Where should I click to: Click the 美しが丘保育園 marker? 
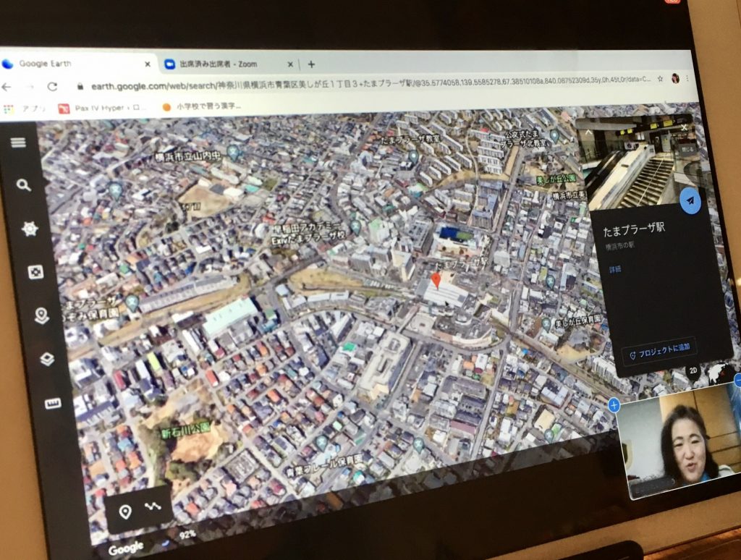[546, 323]
